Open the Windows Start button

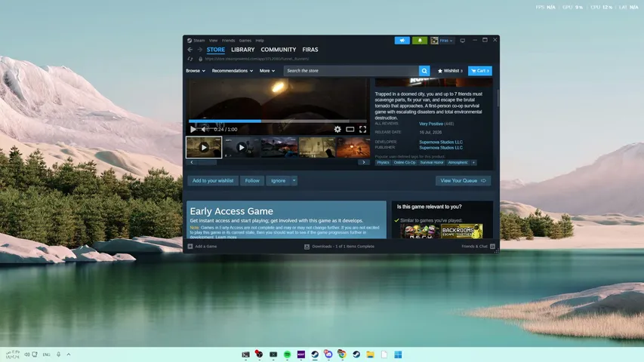[x=398, y=354]
